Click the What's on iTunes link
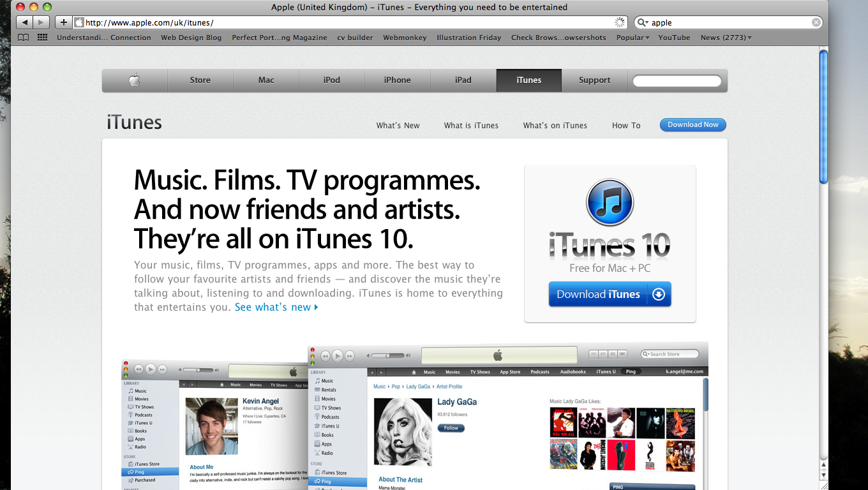The width and height of the screenshot is (868, 490). (x=555, y=126)
